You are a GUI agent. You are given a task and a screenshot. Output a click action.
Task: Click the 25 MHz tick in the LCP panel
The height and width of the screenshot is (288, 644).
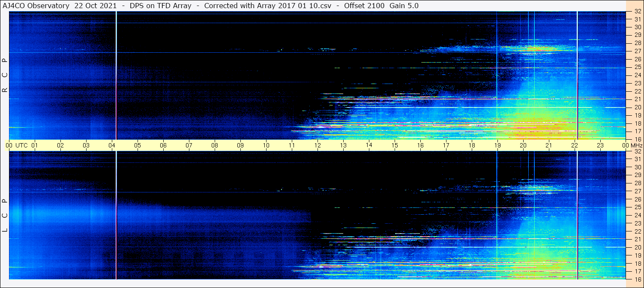[637, 207]
